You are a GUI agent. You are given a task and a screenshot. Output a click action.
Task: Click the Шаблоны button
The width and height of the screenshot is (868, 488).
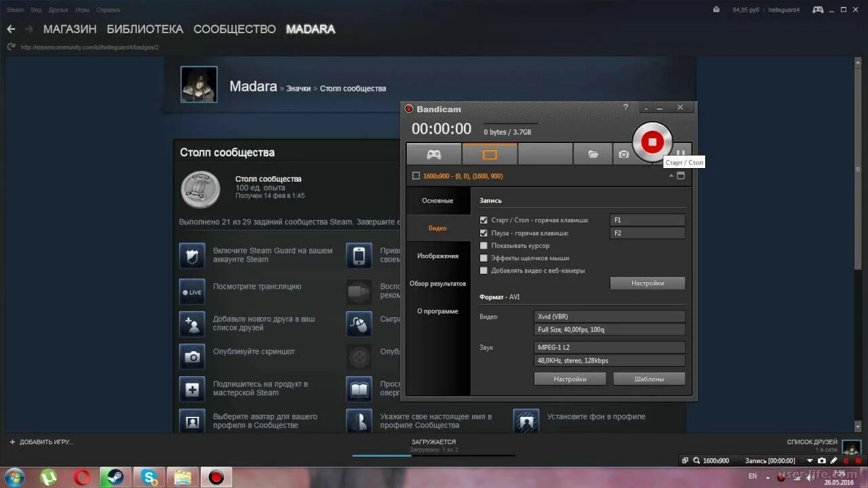[649, 379]
